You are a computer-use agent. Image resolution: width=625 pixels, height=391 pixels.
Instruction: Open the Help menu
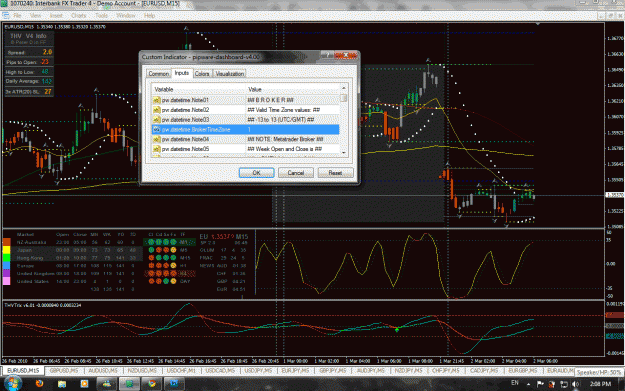coord(149,16)
